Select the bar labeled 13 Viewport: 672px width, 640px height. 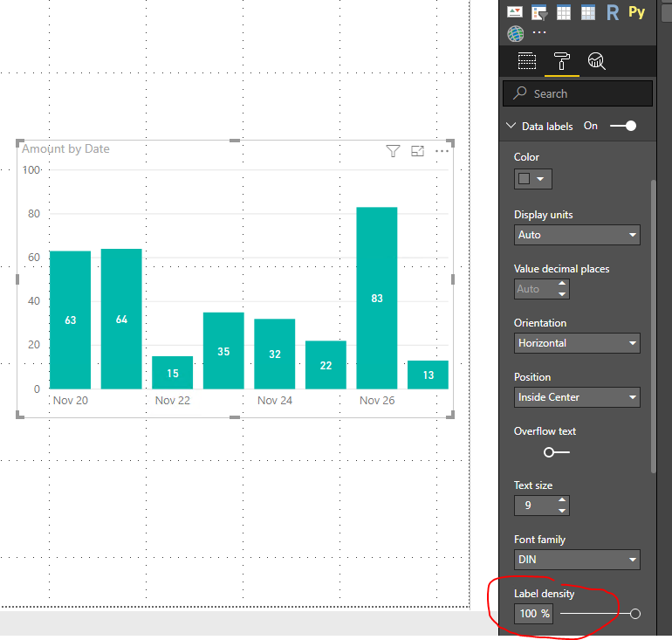pos(428,375)
